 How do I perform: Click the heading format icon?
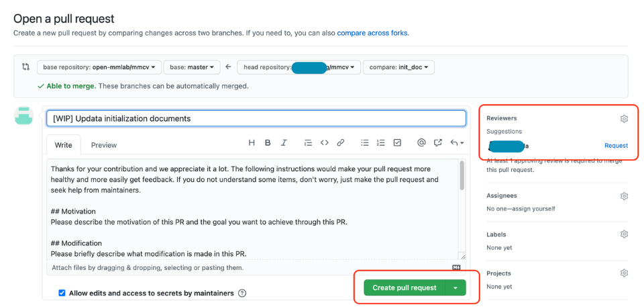point(252,142)
